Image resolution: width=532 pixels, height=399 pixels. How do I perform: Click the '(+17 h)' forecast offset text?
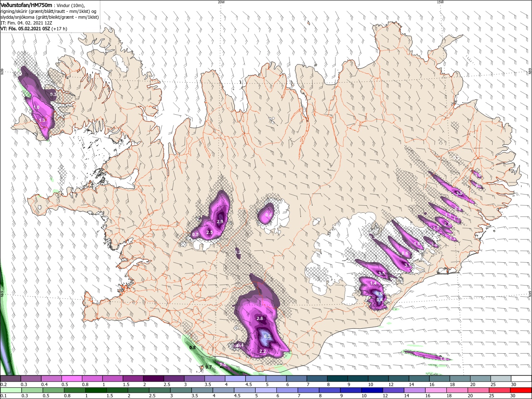click(x=59, y=29)
